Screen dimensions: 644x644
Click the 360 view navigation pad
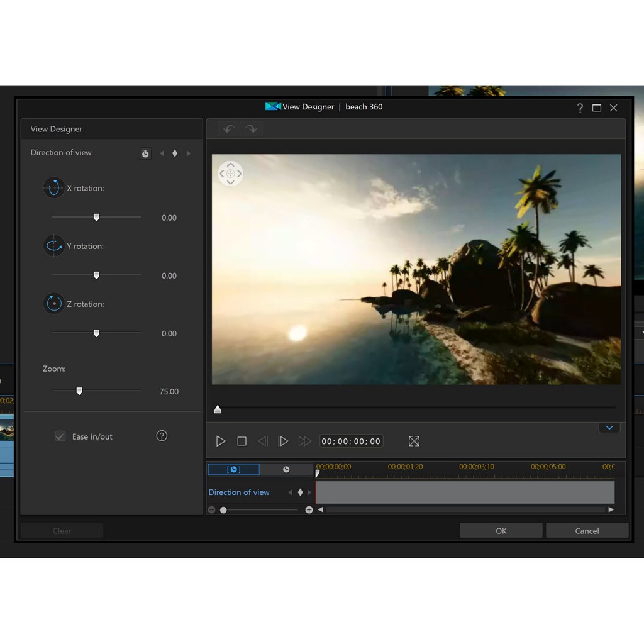230,174
